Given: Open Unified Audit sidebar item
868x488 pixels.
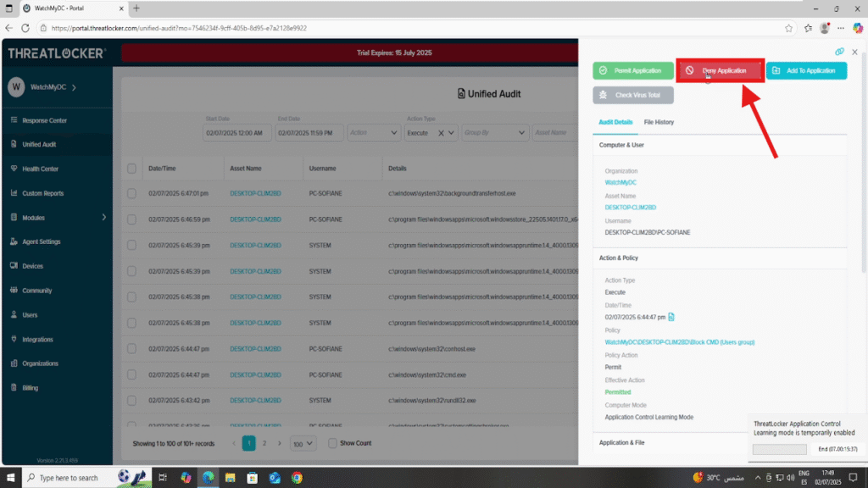Looking at the screenshot, I should [39, 144].
